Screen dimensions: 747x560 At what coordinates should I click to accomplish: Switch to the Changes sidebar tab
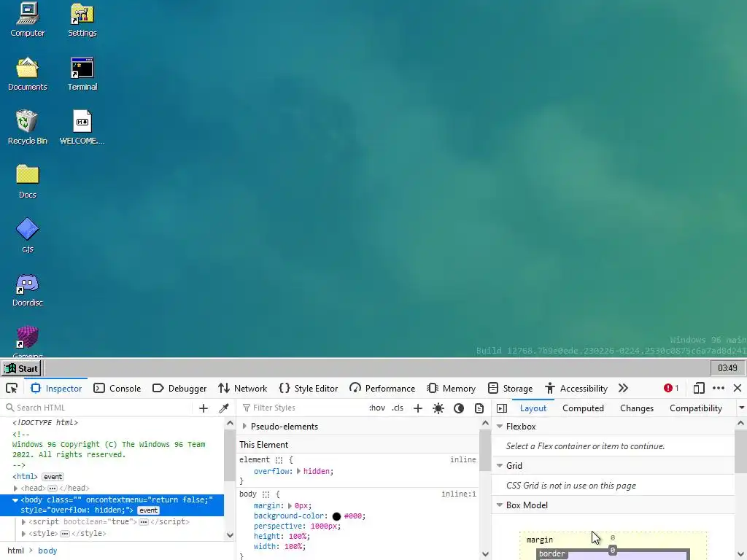636,408
